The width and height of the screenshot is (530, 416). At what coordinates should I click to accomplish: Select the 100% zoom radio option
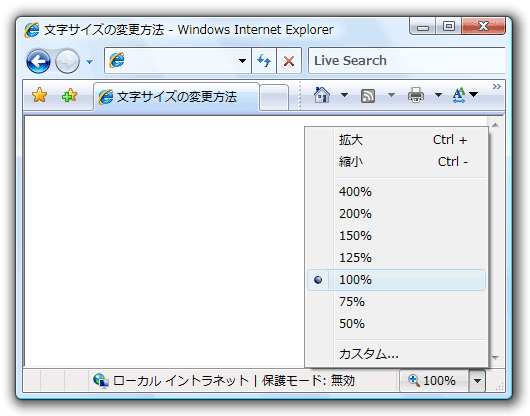click(x=396, y=280)
